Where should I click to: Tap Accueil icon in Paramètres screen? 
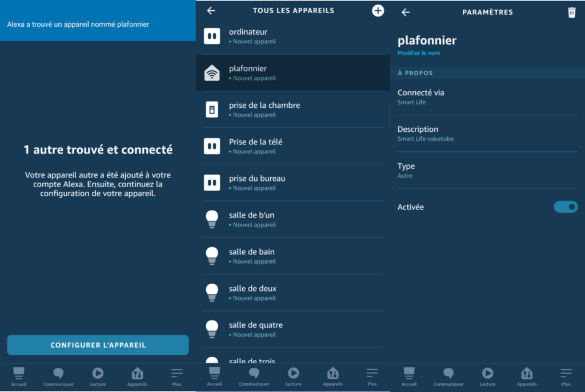tap(409, 373)
